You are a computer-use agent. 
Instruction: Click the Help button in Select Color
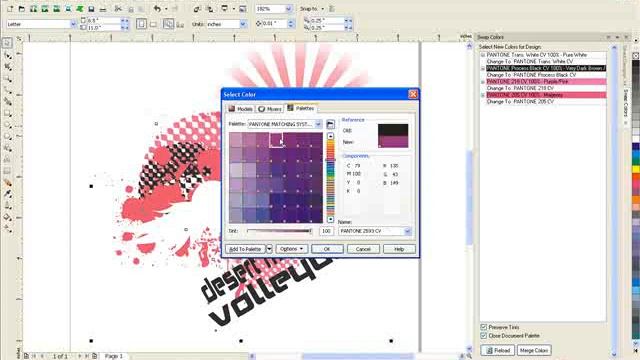tap(399, 249)
